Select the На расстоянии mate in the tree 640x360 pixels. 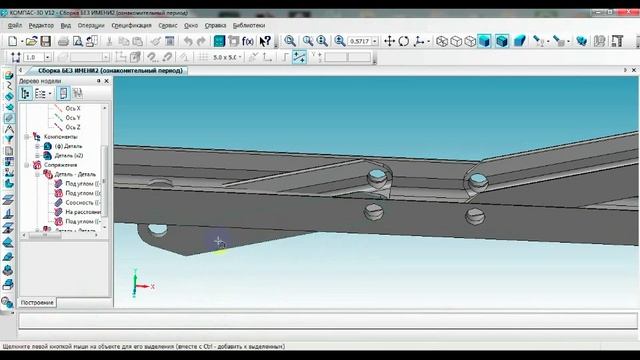point(83,212)
